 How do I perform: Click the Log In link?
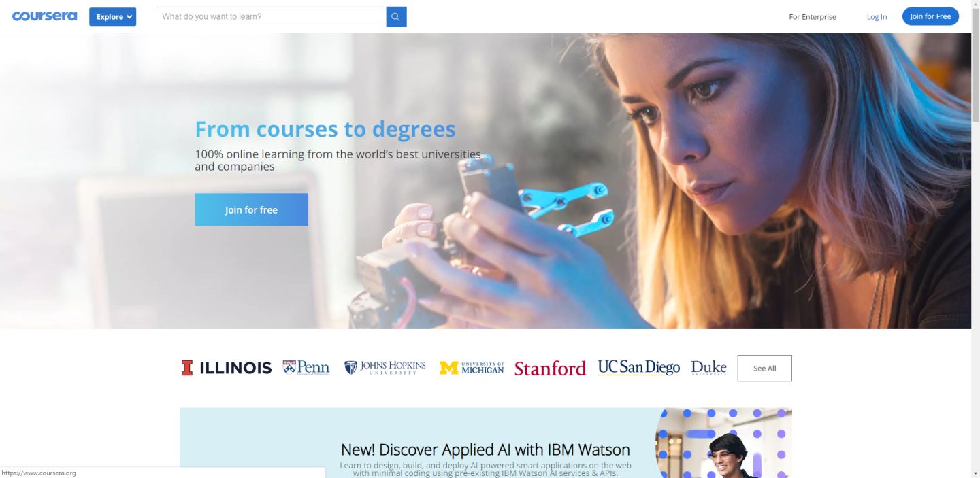(x=877, y=17)
